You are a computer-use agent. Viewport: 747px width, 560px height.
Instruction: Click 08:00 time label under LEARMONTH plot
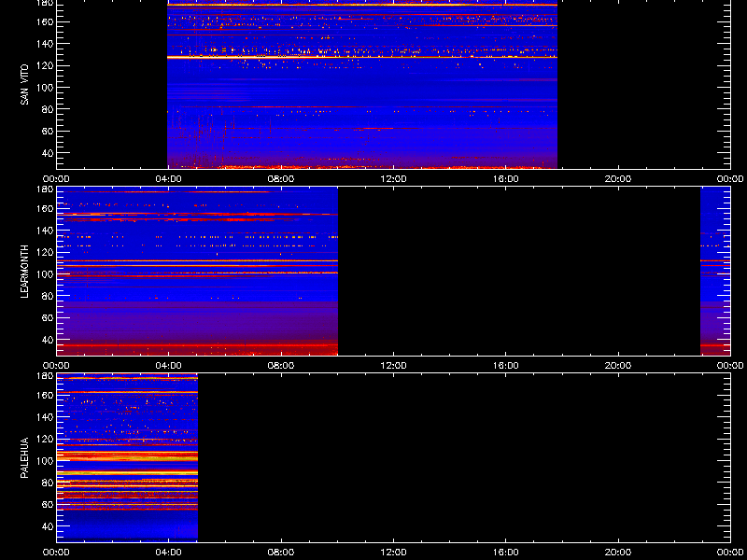pos(281,366)
